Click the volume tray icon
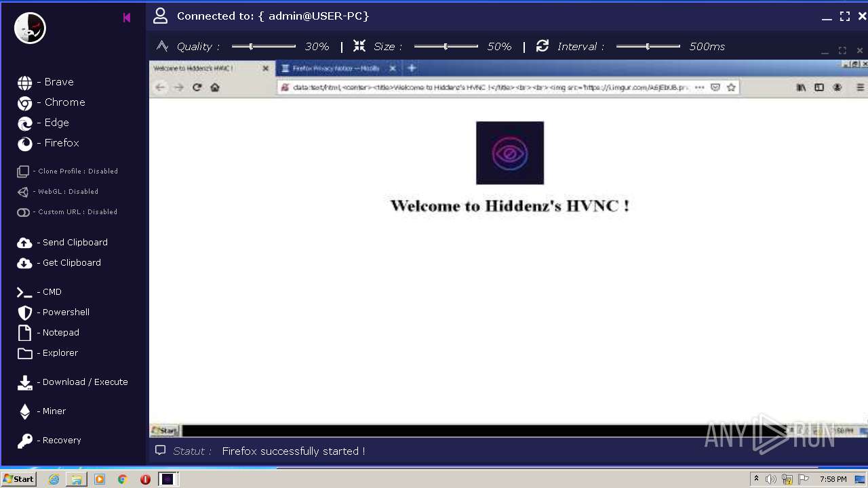 771,479
